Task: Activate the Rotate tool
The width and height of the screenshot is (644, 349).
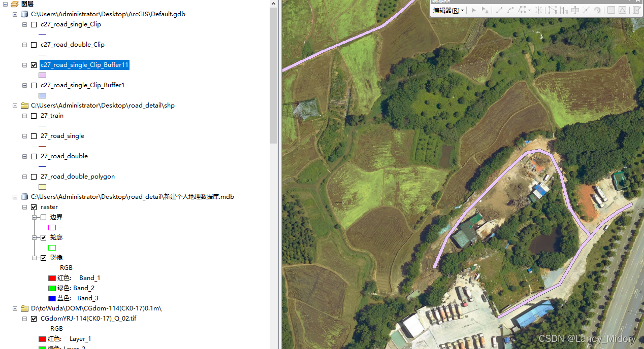Action: point(597,10)
